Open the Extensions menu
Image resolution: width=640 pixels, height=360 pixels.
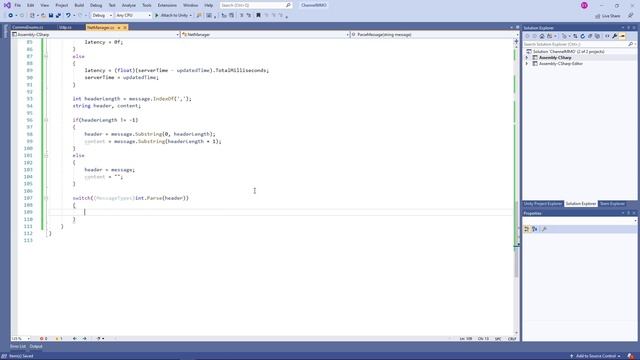coord(167,5)
